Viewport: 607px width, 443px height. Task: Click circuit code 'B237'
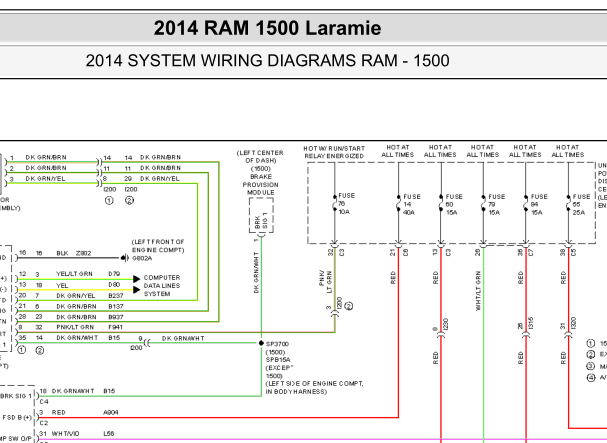click(x=116, y=295)
